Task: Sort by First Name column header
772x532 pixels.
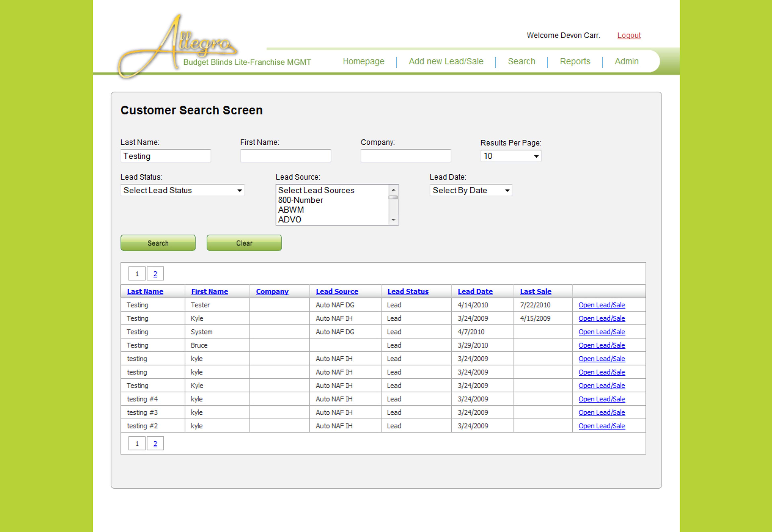Action: click(209, 292)
